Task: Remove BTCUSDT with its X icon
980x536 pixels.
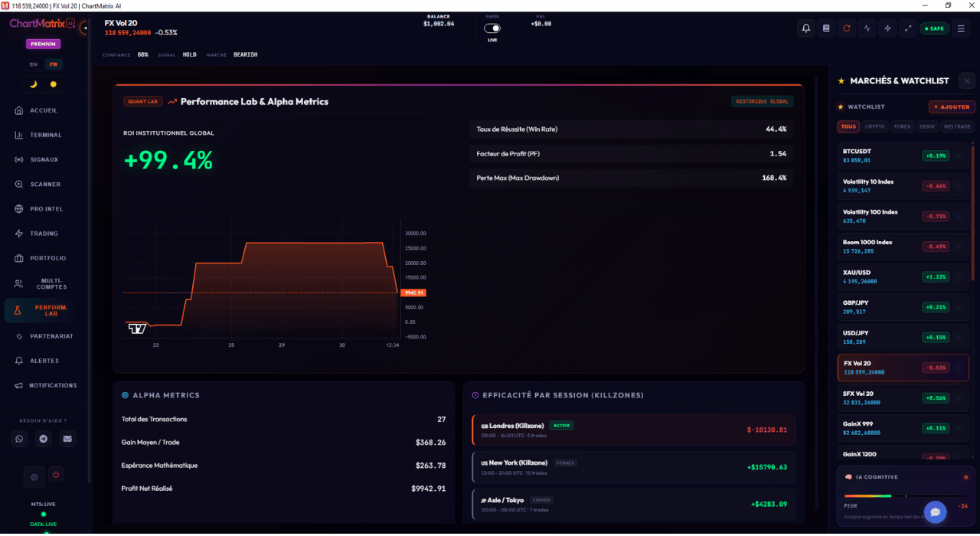Action: [959, 155]
